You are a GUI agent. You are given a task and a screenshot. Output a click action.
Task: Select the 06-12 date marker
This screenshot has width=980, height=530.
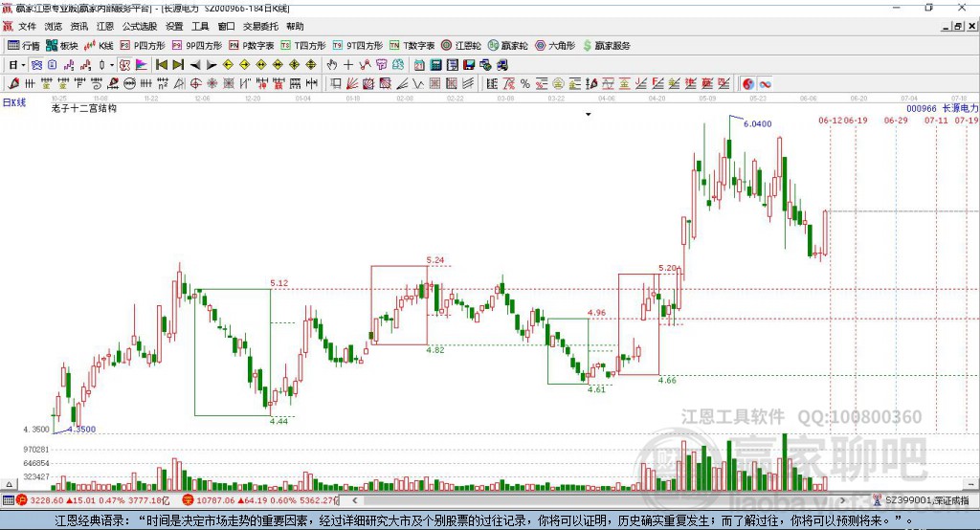click(x=831, y=120)
